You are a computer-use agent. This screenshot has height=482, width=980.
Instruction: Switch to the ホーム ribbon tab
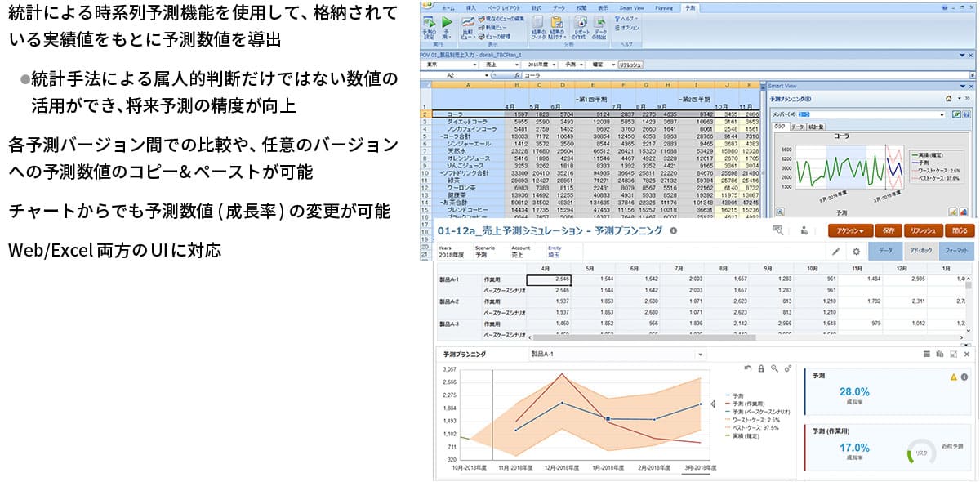coord(447,7)
